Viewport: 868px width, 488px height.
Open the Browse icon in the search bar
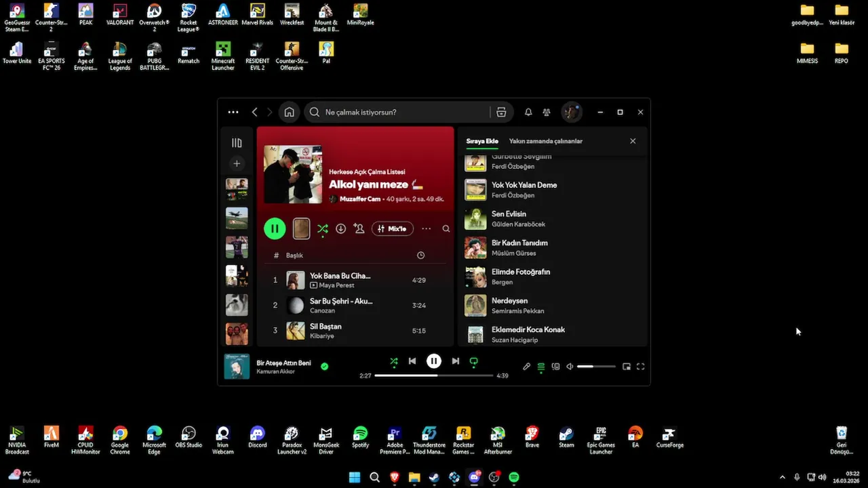(x=501, y=112)
